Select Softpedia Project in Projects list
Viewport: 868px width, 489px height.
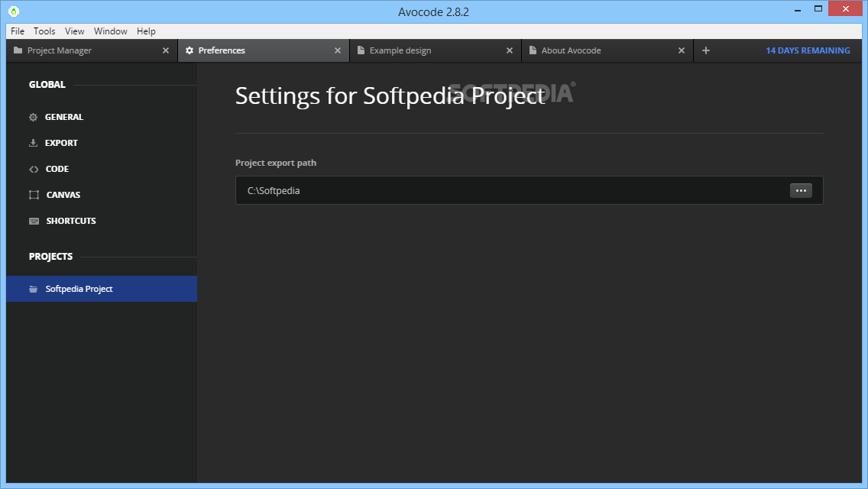click(102, 289)
